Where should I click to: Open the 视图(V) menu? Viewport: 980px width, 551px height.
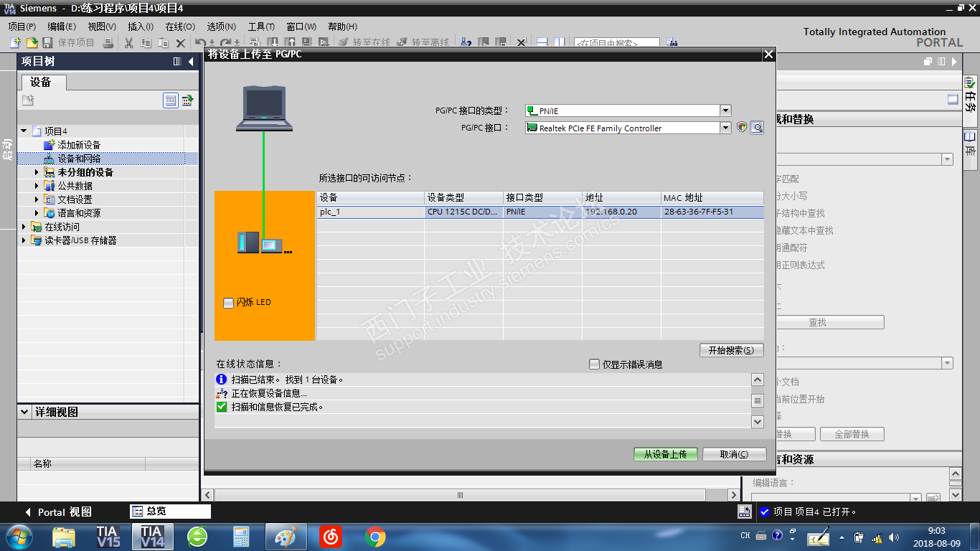coord(102,27)
